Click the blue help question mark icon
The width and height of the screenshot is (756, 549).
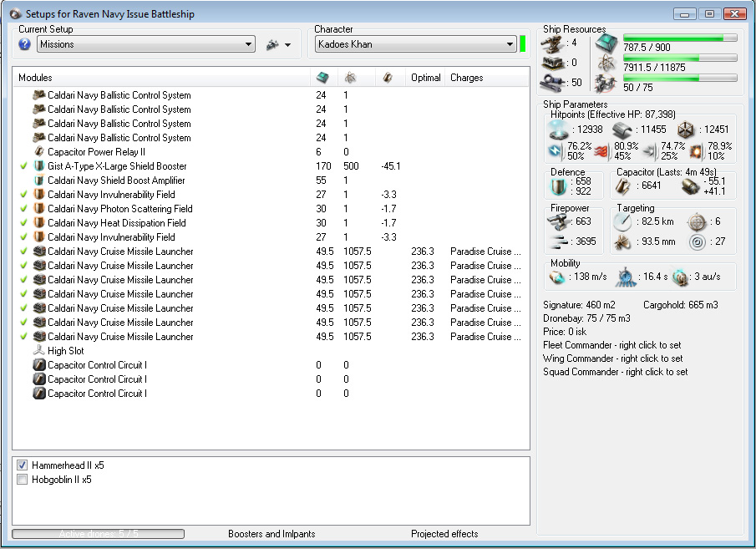click(x=24, y=44)
